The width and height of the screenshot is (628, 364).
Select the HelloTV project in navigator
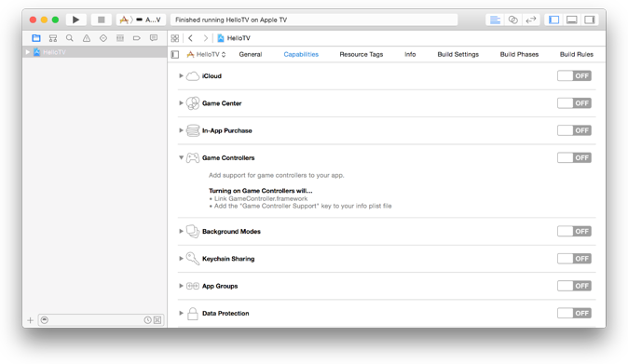(94, 52)
